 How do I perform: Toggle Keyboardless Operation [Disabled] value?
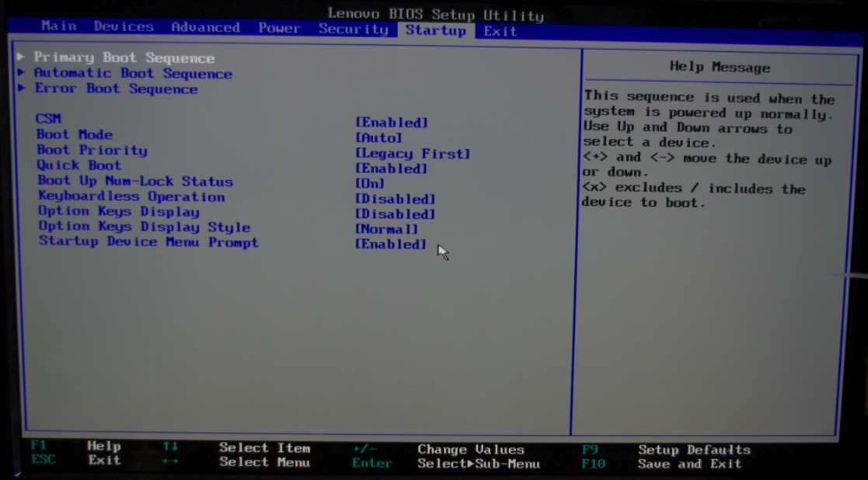pyautogui.click(x=396, y=199)
